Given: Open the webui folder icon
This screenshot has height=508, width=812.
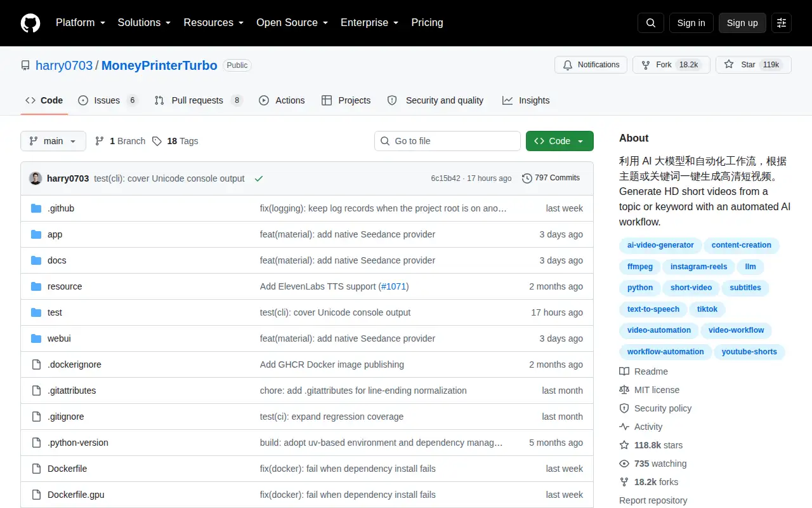Looking at the screenshot, I should click(x=36, y=338).
